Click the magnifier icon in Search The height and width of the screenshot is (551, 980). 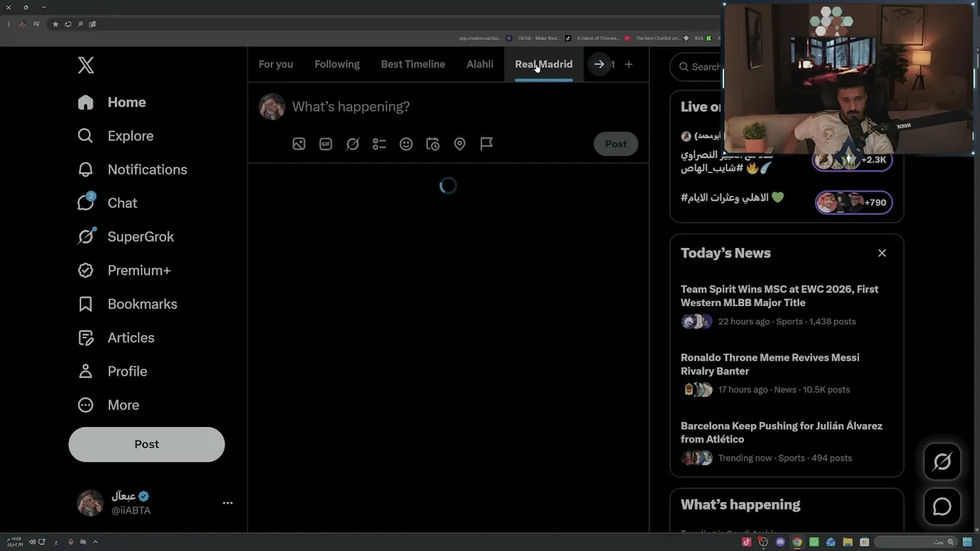click(x=684, y=67)
